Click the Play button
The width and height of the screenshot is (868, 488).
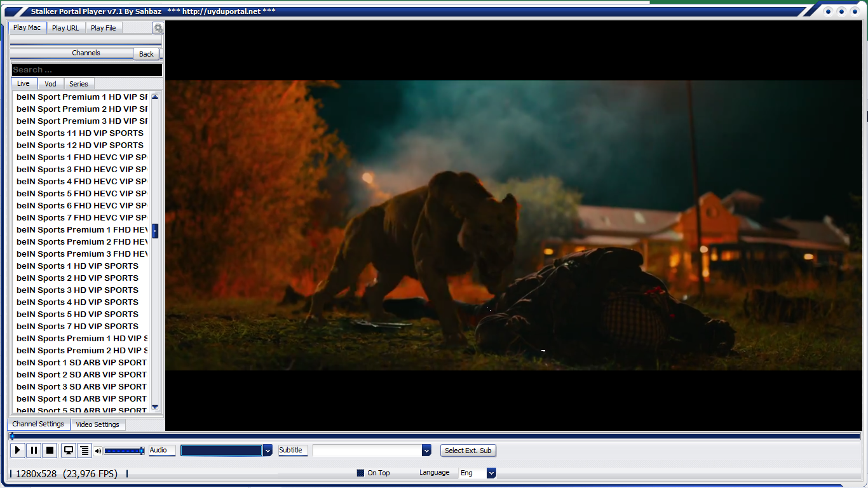(18, 451)
